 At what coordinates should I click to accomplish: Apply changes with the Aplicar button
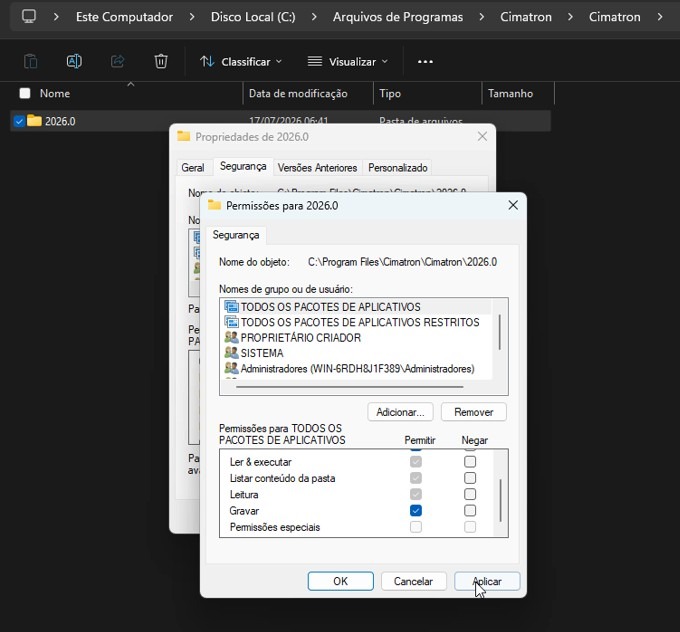pos(487,581)
